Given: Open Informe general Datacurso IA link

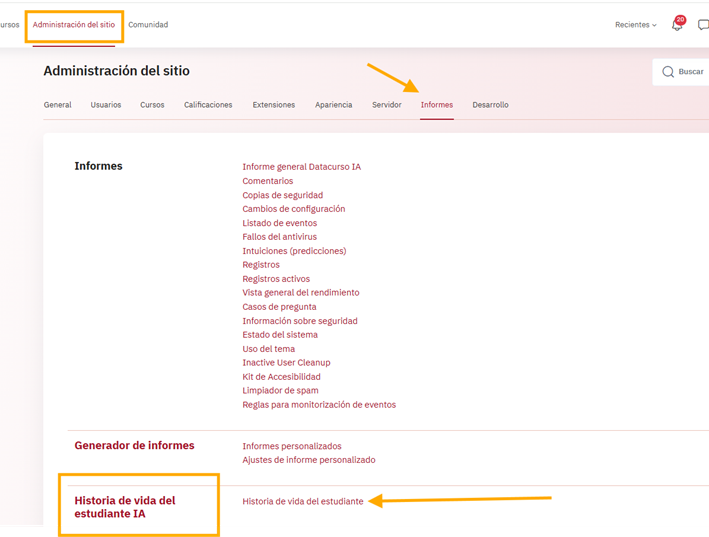Looking at the screenshot, I should (x=301, y=167).
